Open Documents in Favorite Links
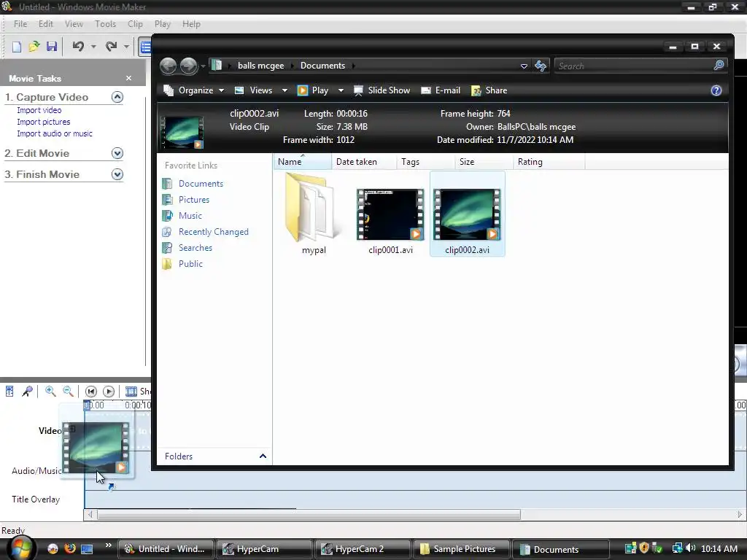 (x=201, y=184)
